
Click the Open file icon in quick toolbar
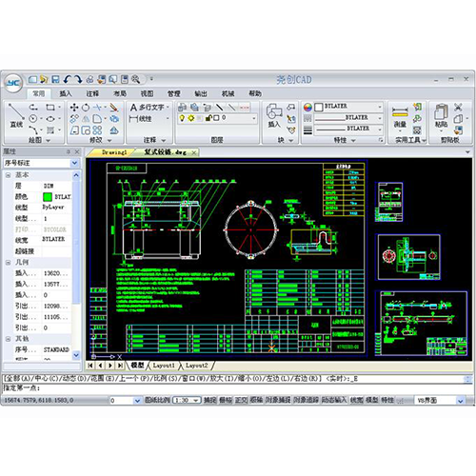pyautogui.click(x=44, y=79)
